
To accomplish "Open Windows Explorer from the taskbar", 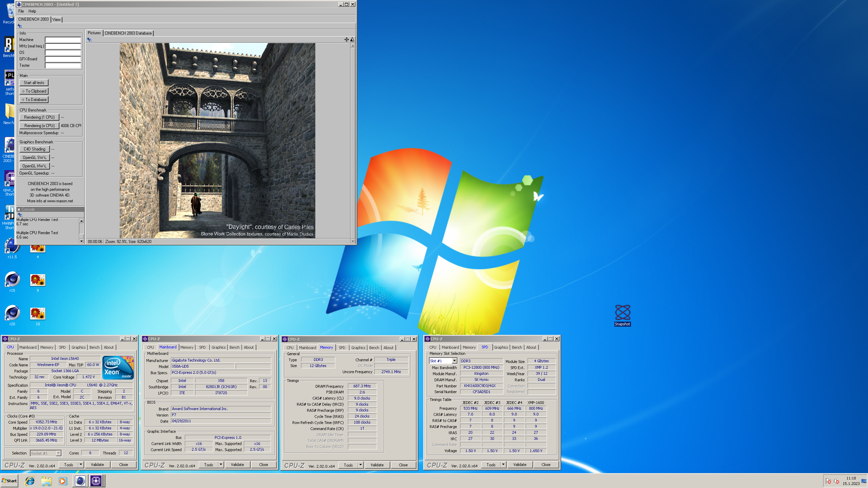I will click(46, 481).
